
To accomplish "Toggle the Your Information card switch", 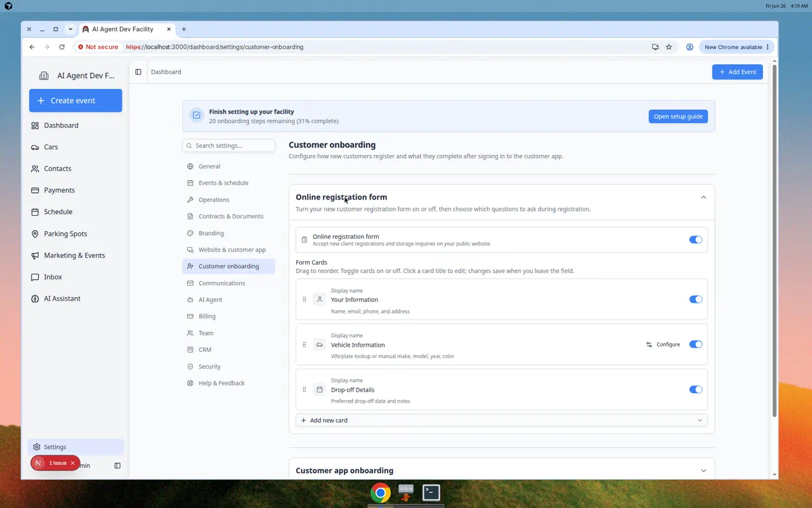I will tap(696, 299).
